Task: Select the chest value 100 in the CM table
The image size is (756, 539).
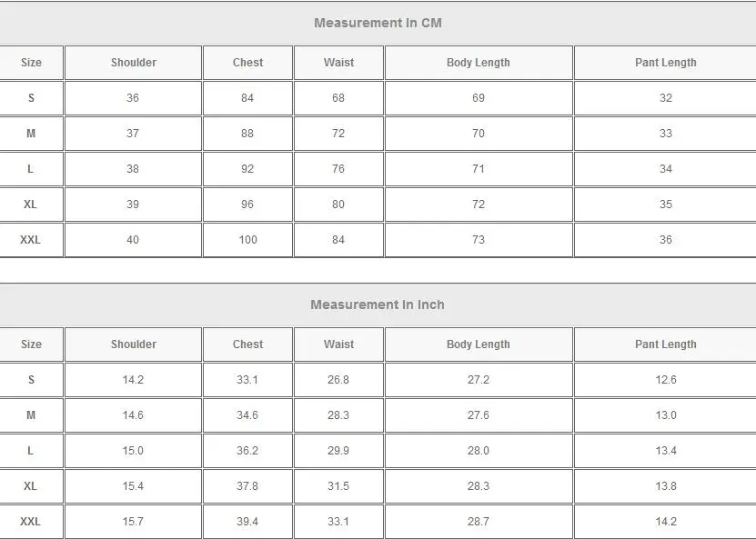Action: coord(247,240)
